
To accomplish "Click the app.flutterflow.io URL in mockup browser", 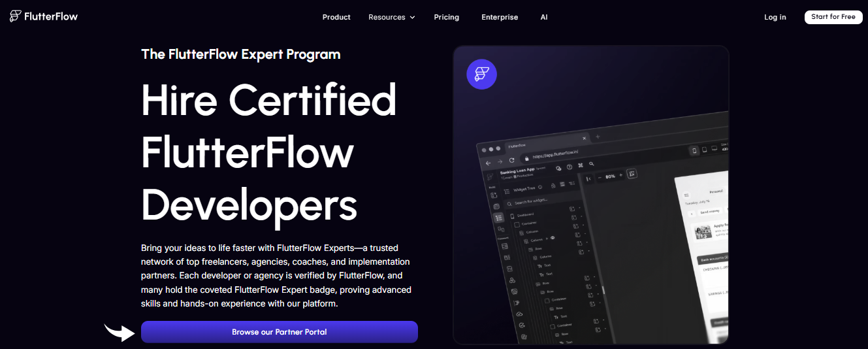I will pyautogui.click(x=555, y=156).
